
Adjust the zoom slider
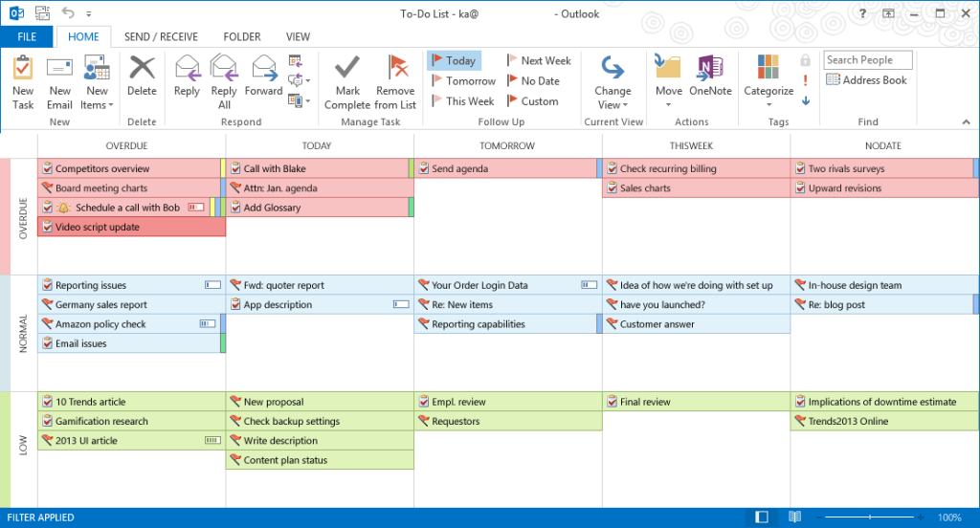869,517
